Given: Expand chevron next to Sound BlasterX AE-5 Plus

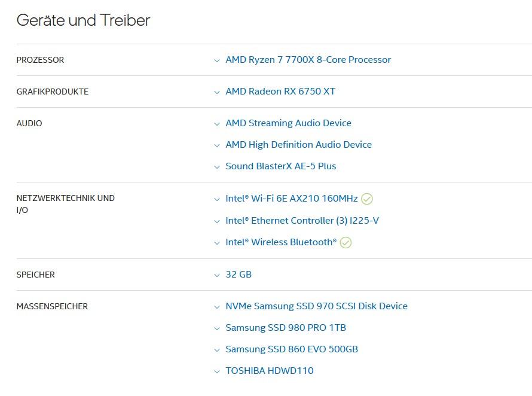Looking at the screenshot, I should pos(217,167).
